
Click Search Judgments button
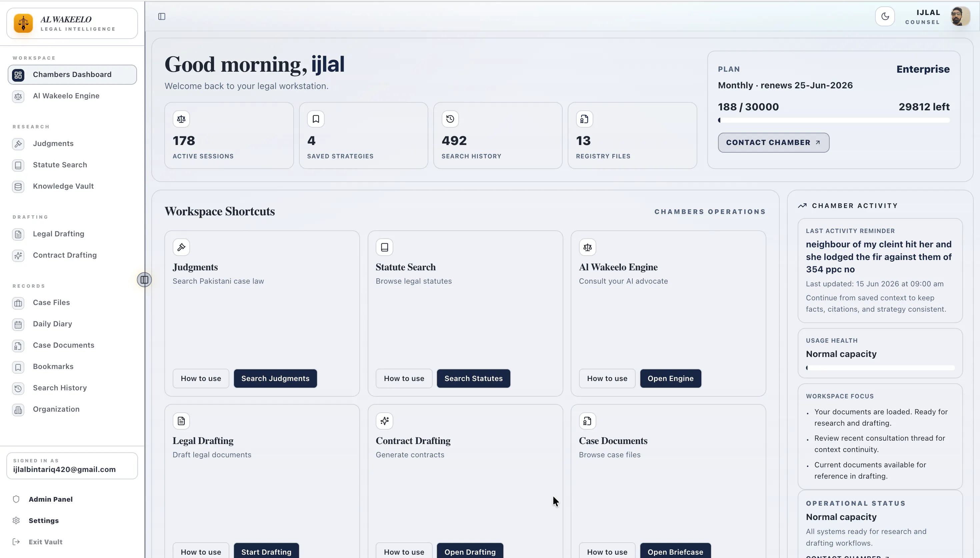[275, 378]
